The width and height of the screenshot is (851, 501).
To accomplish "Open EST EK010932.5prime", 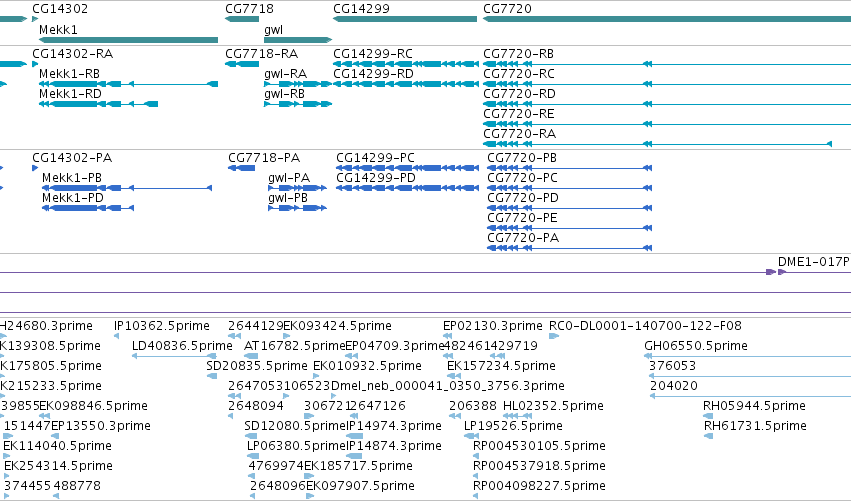I will pos(367,366).
